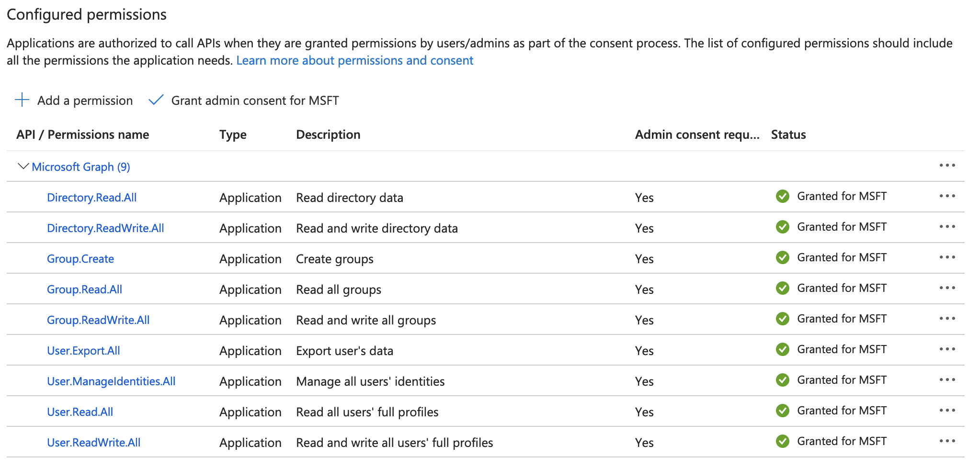The height and width of the screenshot is (468, 980).
Task: Click the green status icon for User.Read.All
Action: (782, 411)
